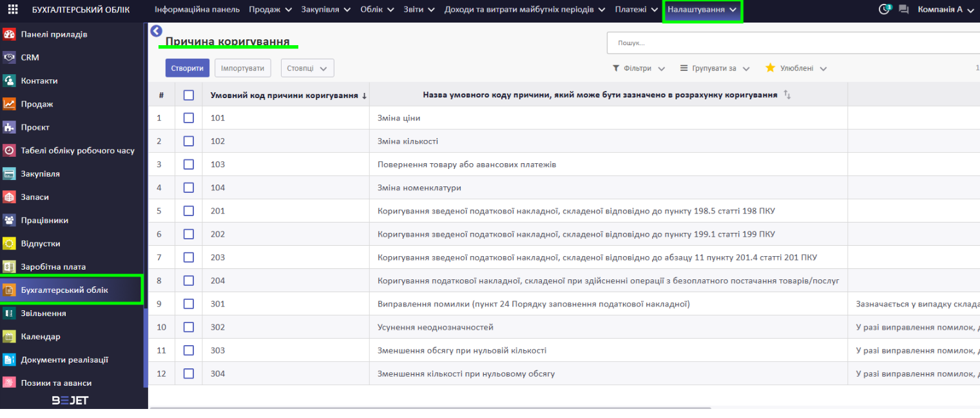980x418 pixels.
Task: Click the Продаж sidebar icon
Action: pos(9,104)
